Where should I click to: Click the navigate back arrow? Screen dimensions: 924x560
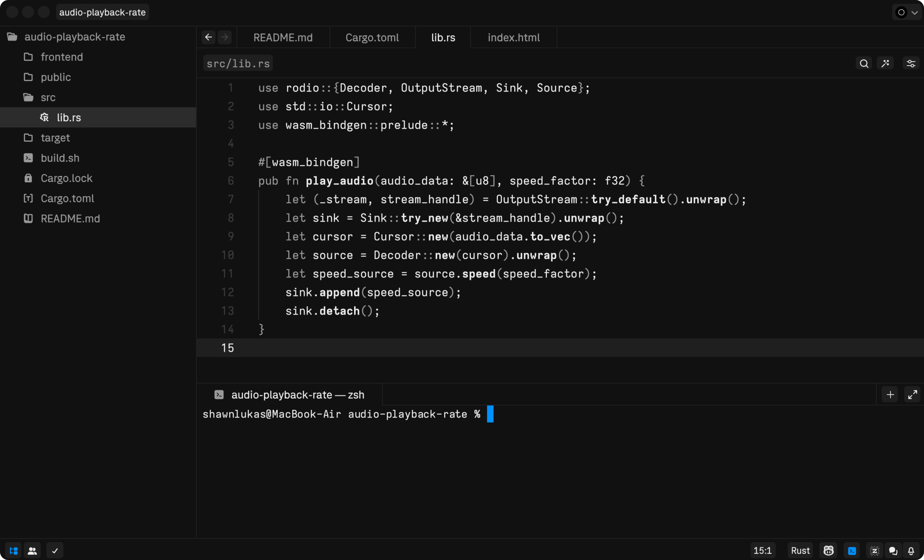coord(208,37)
